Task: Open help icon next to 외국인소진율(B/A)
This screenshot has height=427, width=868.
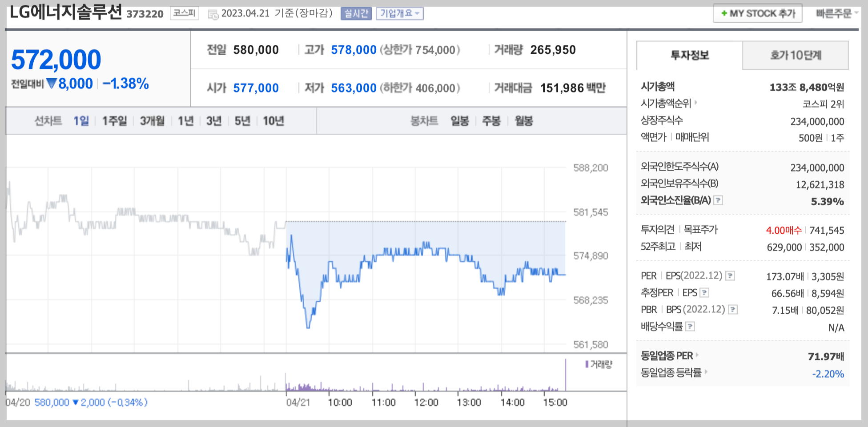Action: [x=718, y=200]
